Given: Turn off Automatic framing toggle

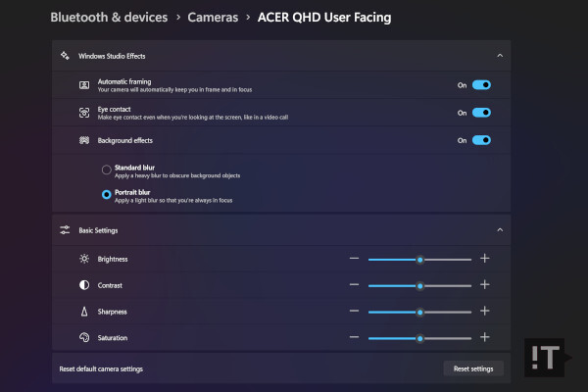Looking at the screenshot, I should pos(480,85).
